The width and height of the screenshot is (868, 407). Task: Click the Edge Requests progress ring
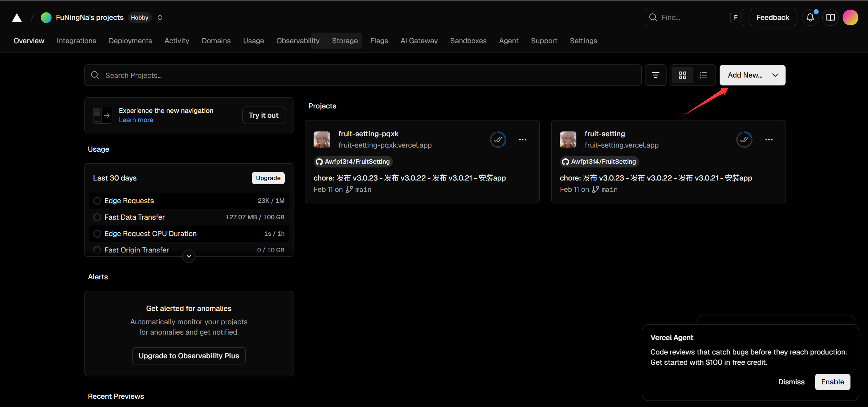click(97, 201)
